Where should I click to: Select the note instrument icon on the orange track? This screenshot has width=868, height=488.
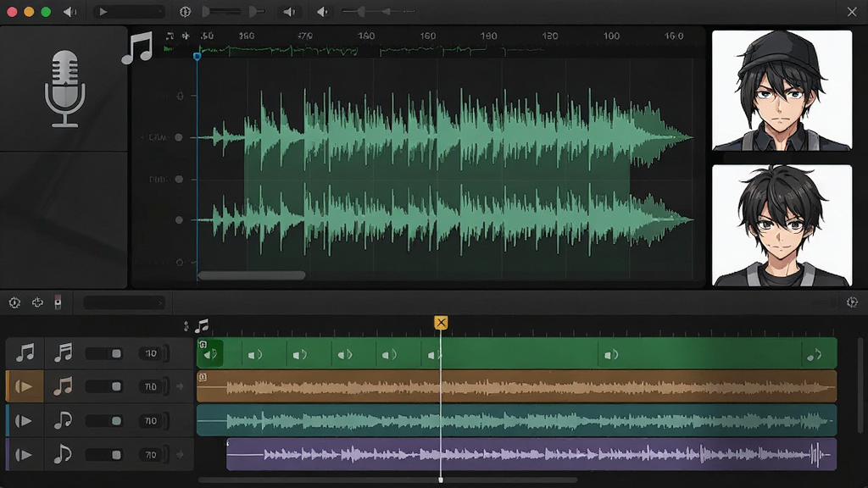point(63,386)
